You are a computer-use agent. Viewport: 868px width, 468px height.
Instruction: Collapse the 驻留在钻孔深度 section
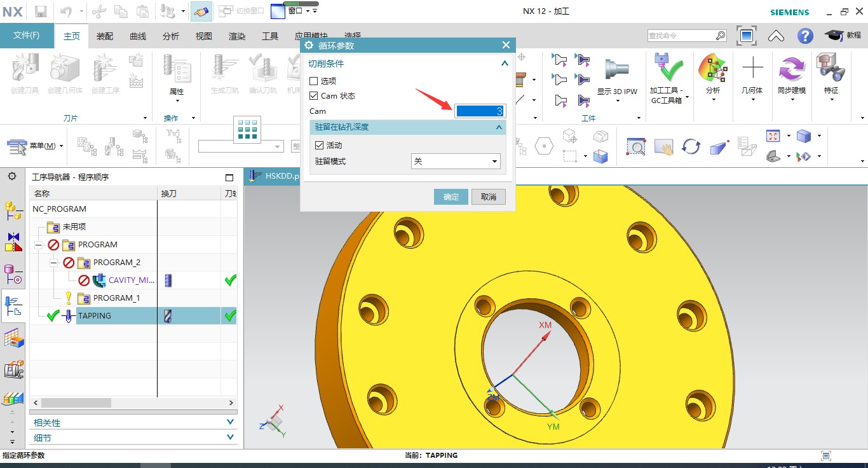pyautogui.click(x=499, y=127)
